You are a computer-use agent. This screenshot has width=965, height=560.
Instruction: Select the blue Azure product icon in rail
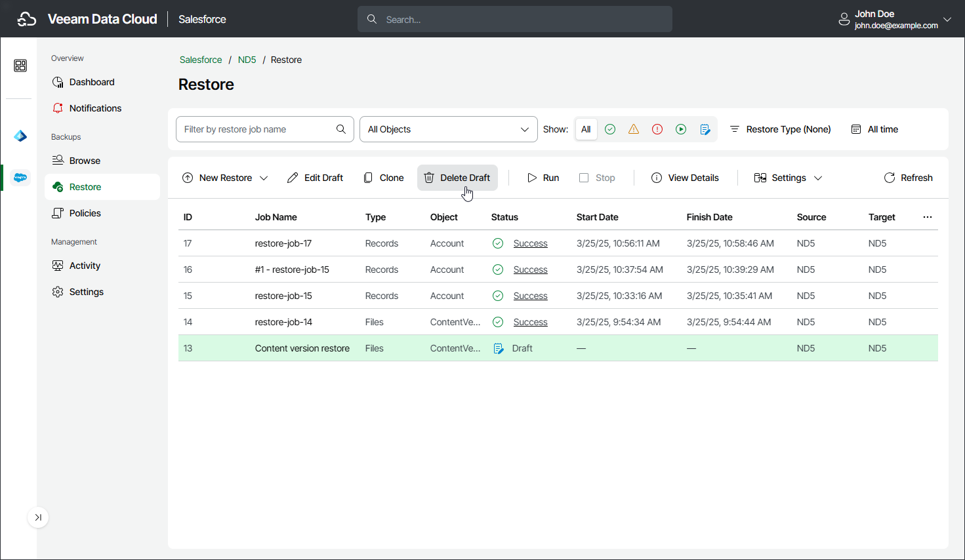pyautogui.click(x=20, y=136)
